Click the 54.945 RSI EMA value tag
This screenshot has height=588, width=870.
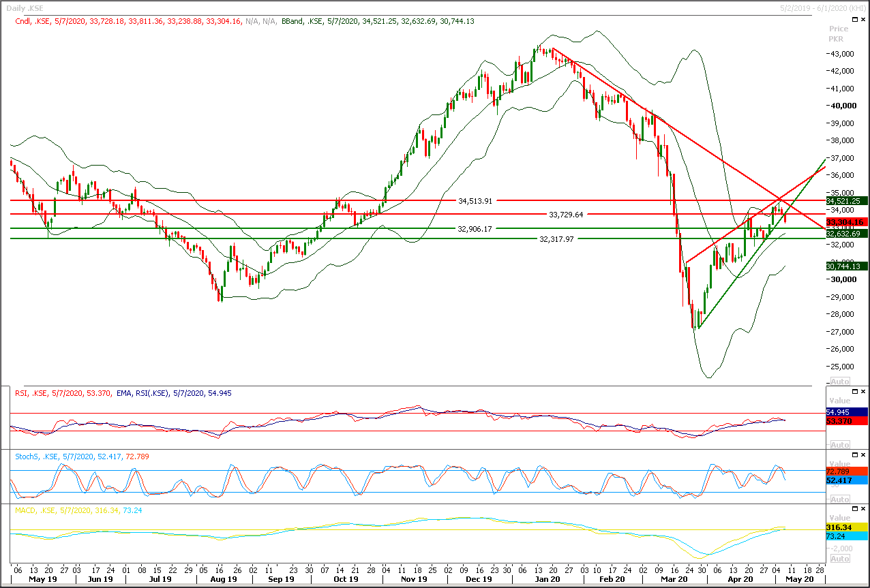(x=845, y=413)
